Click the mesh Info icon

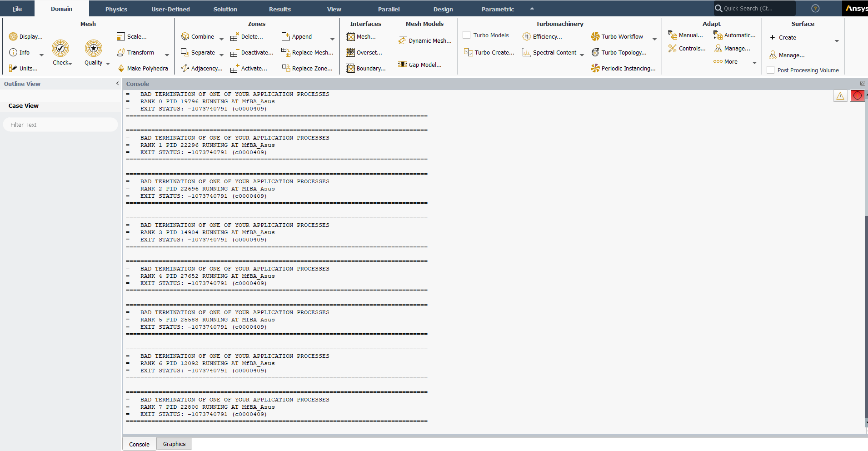click(13, 52)
